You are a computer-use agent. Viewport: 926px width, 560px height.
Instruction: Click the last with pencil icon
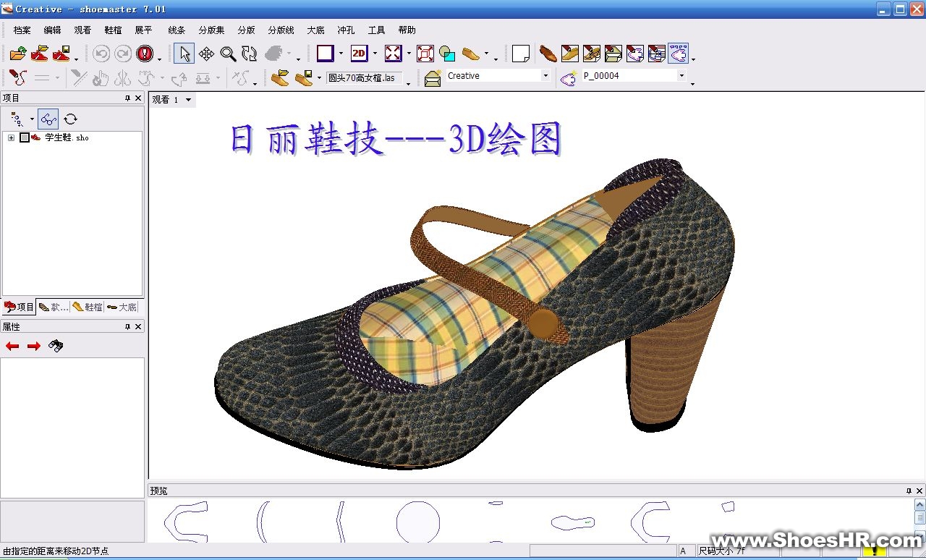570,54
